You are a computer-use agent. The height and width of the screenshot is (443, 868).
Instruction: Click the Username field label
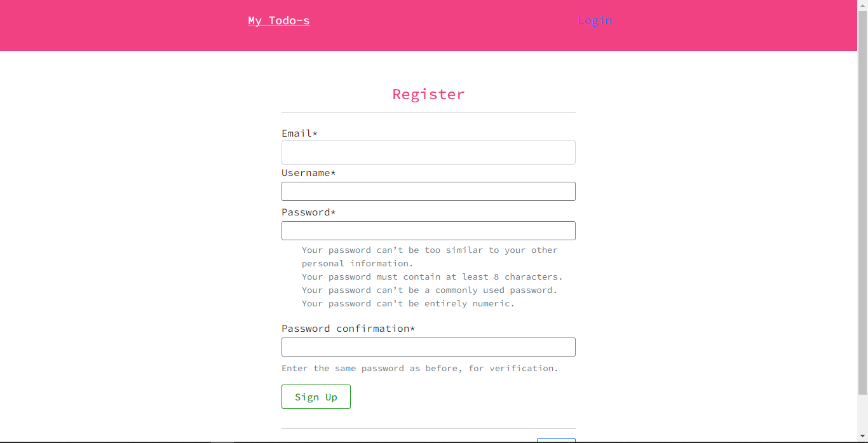click(x=308, y=173)
